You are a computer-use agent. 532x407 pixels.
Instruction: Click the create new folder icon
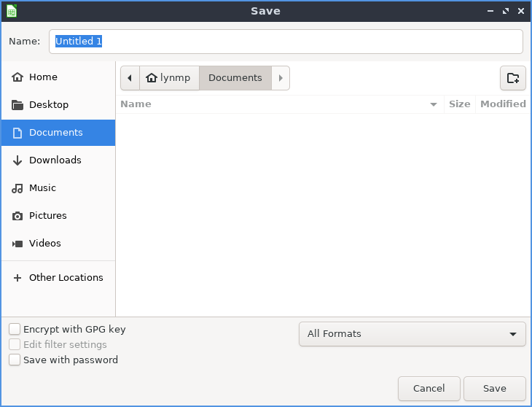coord(512,78)
